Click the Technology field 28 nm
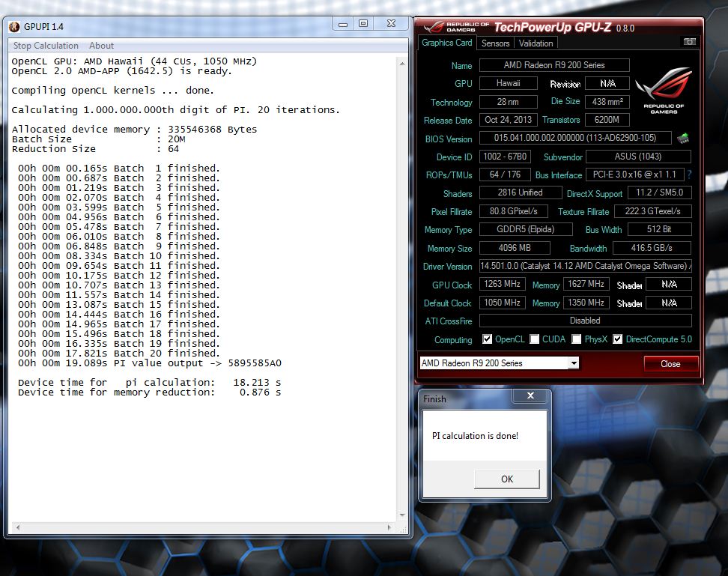Screen dimensions: 728x576 coord(509,102)
